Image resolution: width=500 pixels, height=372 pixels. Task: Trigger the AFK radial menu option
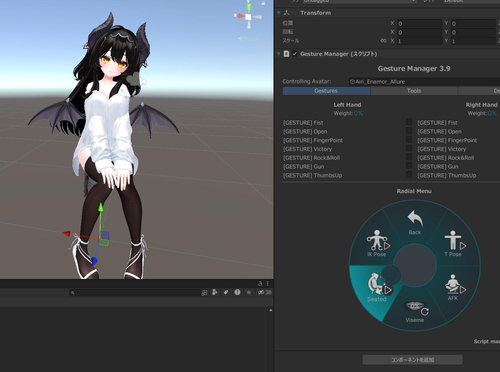pyautogui.click(x=454, y=287)
